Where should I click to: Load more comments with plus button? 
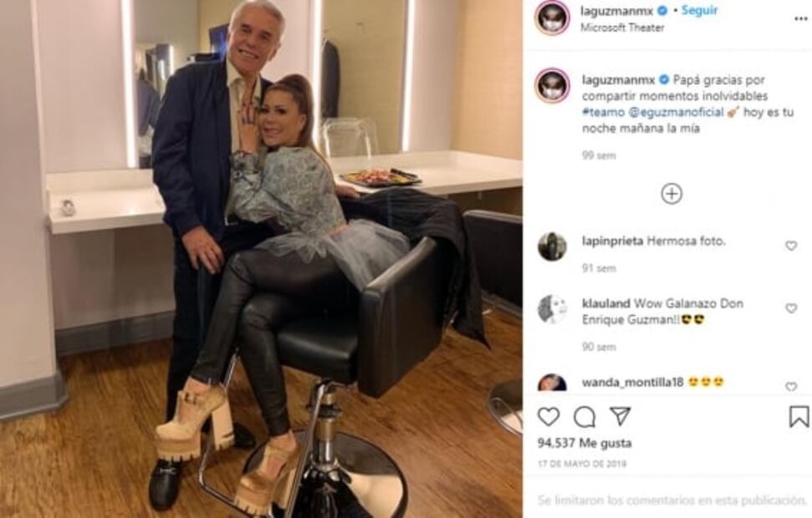pos(672,194)
